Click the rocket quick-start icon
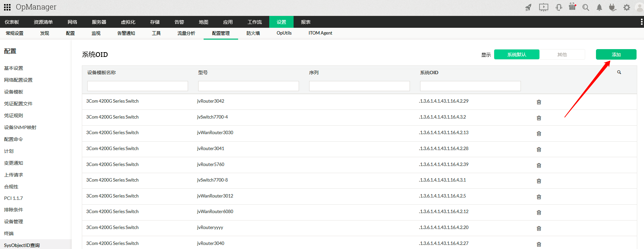644x249 pixels. 528,7
